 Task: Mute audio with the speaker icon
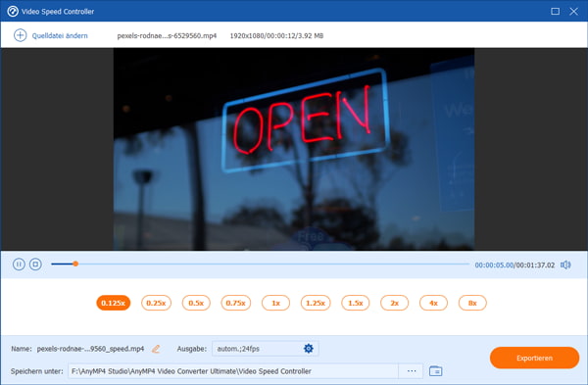pos(565,265)
